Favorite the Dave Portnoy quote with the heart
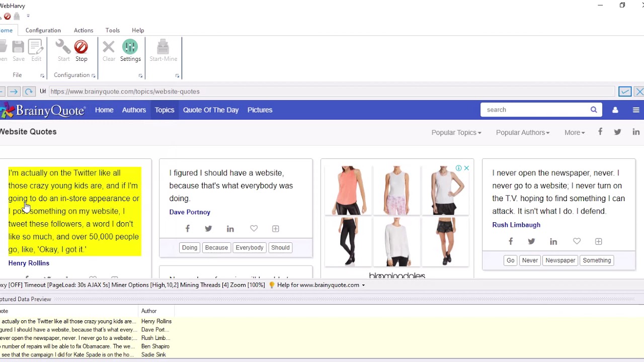 coord(254,229)
